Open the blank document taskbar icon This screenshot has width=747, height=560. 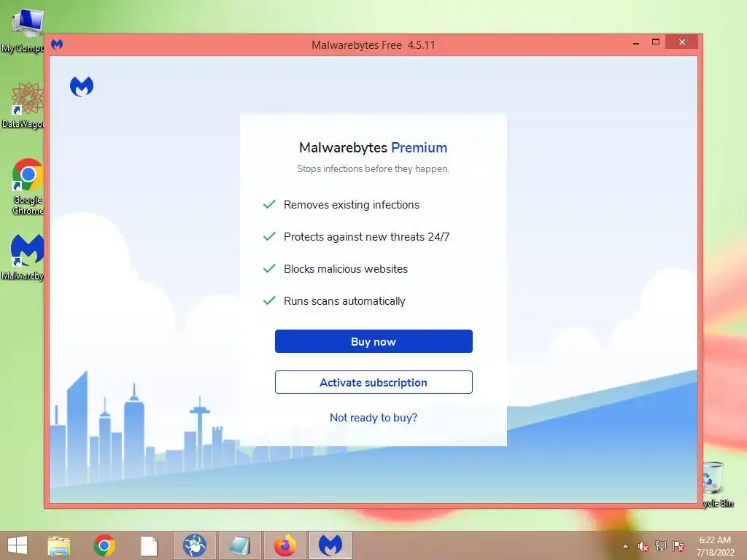(x=149, y=546)
